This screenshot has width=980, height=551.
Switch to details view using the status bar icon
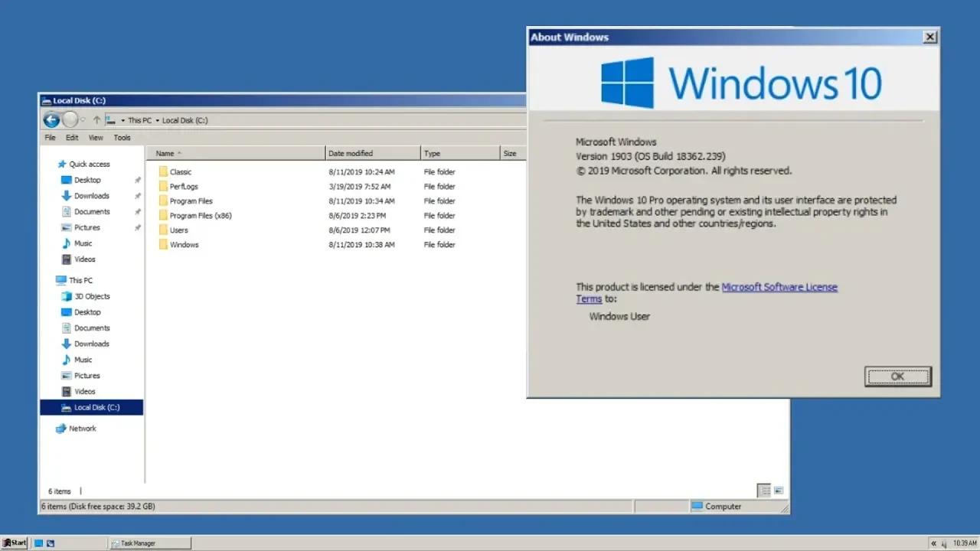tap(763, 490)
